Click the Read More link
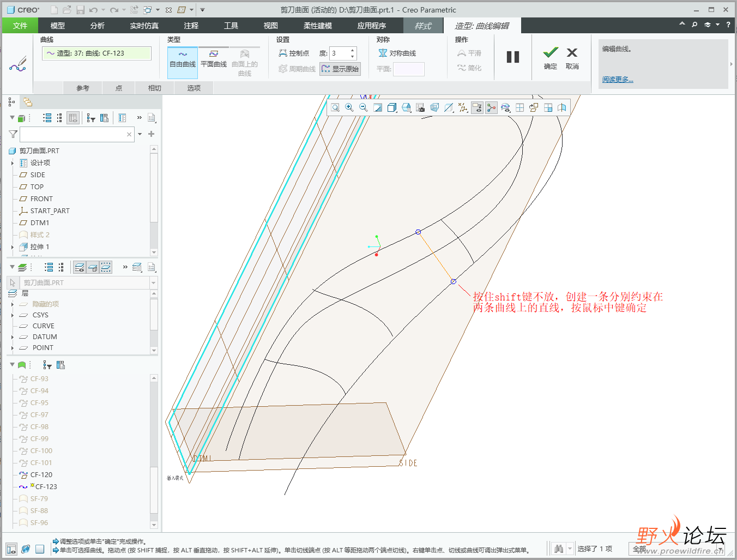 coord(618,80)
